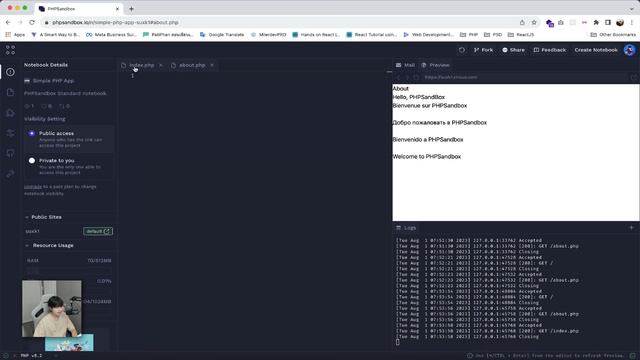Click the browser back button

click(8, 22)
